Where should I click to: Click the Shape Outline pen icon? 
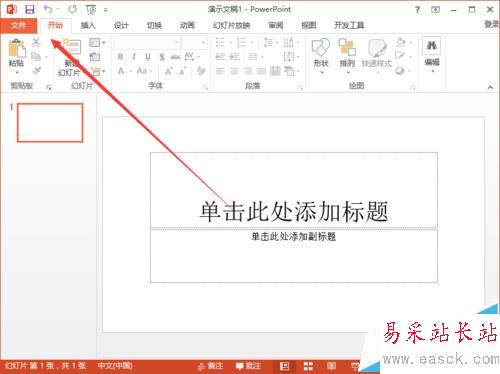pyautogui.click(x=400, y=56)
